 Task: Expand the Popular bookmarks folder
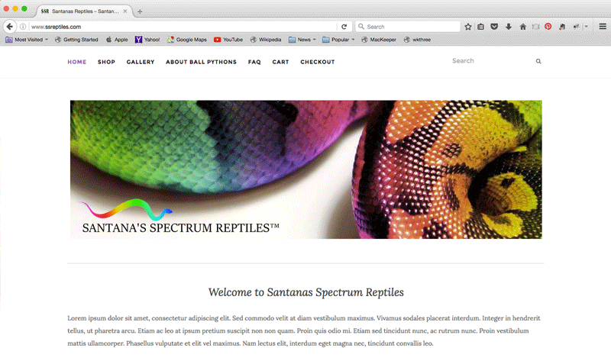click(338, 40)
